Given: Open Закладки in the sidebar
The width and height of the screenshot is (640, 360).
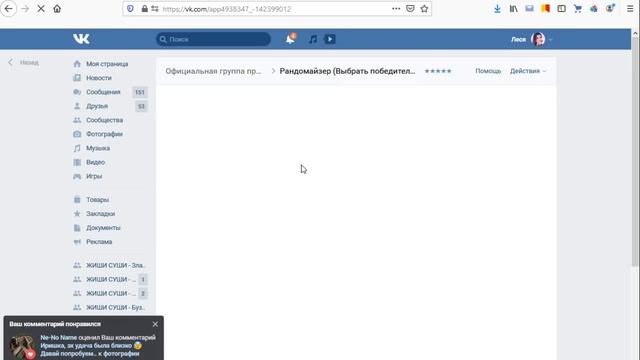Looking at the screenshot, I should coord(100,214).
